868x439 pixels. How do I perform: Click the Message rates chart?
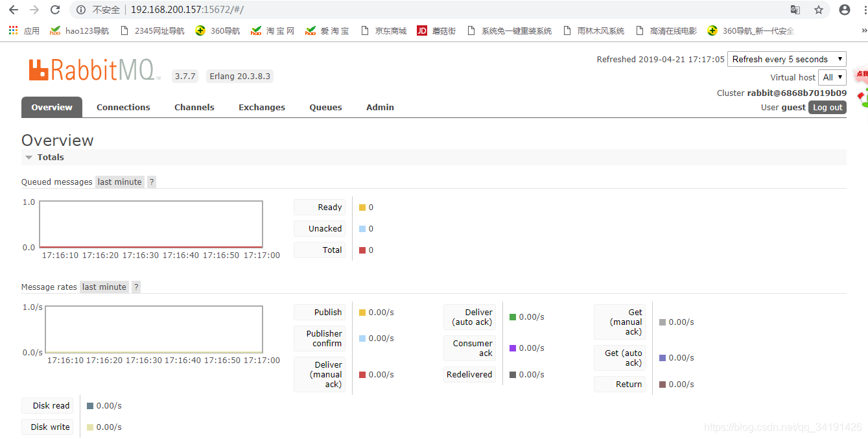click(x=154, y=329)
